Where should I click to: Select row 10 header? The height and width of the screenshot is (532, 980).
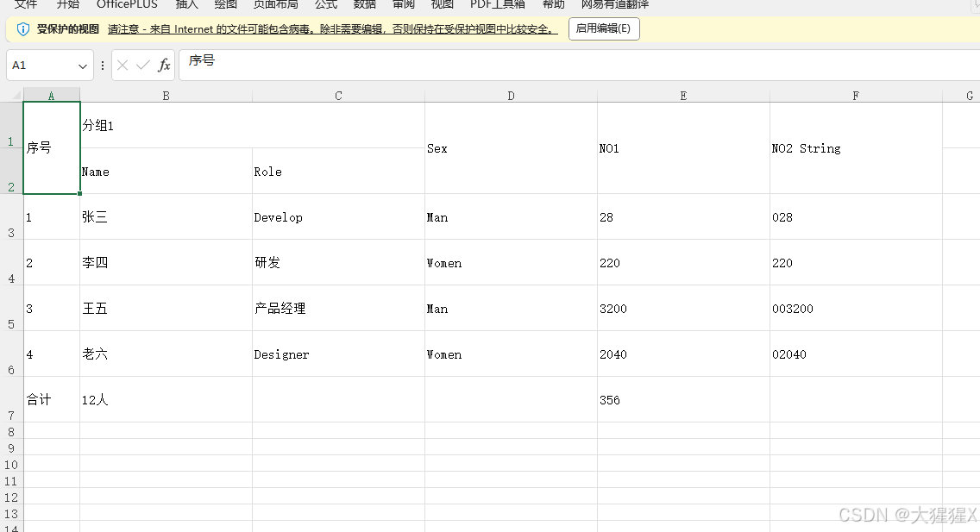click(11, 465)
